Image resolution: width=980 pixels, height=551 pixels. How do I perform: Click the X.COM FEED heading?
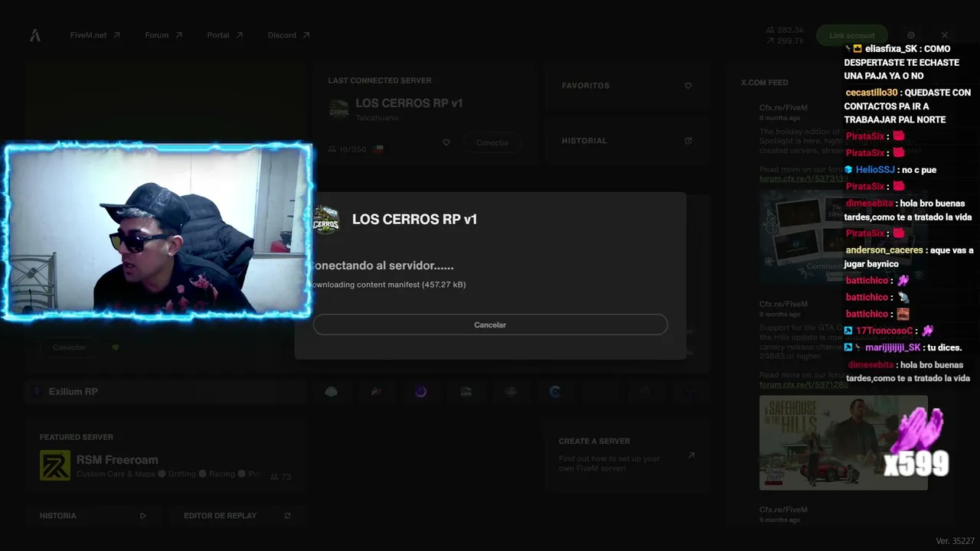(764, 83)
